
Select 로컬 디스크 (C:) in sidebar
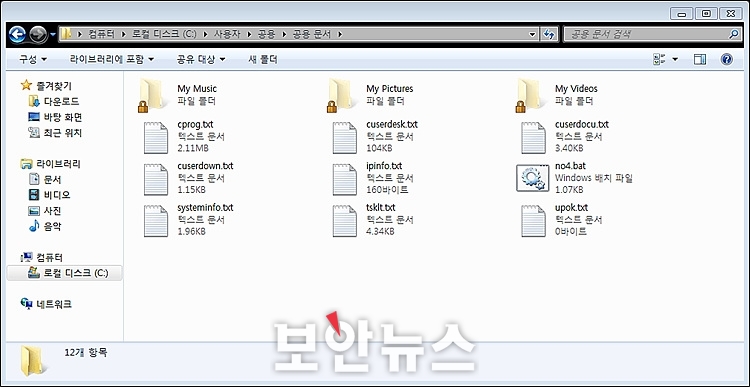pos(76,273)
